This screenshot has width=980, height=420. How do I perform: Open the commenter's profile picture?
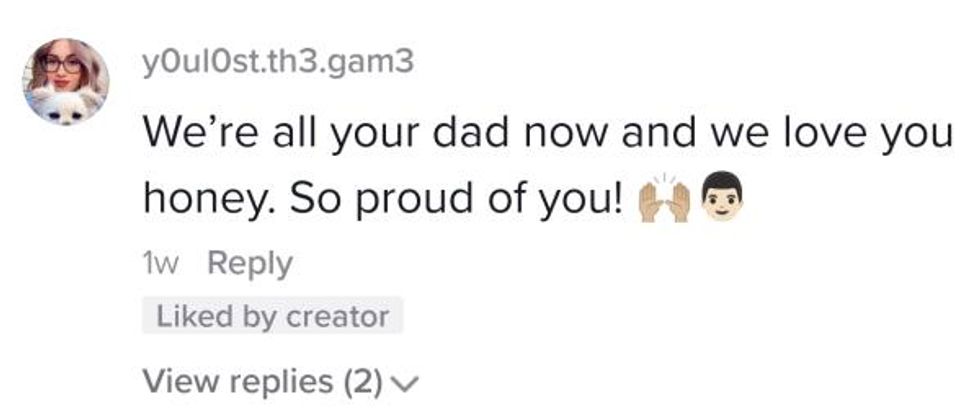coord(66,82)
